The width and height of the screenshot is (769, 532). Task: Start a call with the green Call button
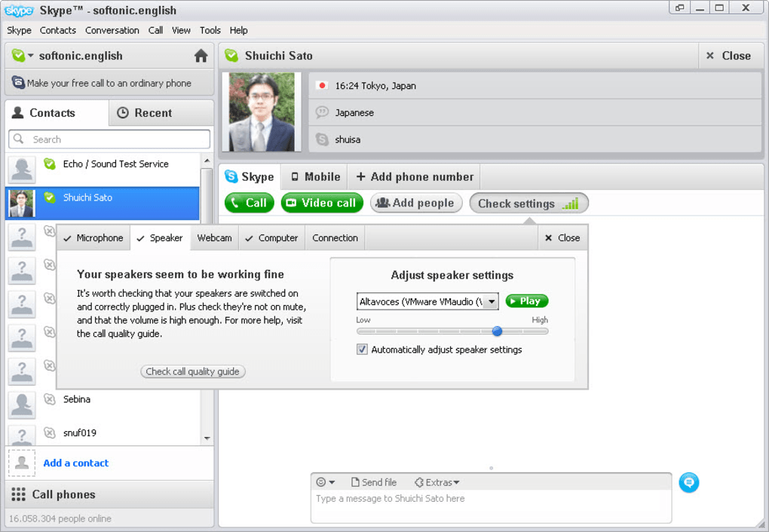click(x=249, y=203)
